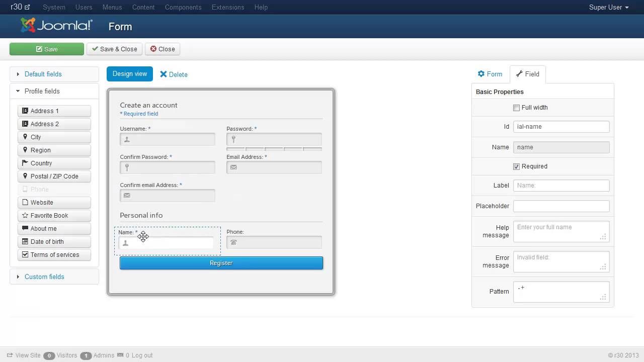Expand the Custom fields section
This screenshot has width=644, height=362.
44,277
